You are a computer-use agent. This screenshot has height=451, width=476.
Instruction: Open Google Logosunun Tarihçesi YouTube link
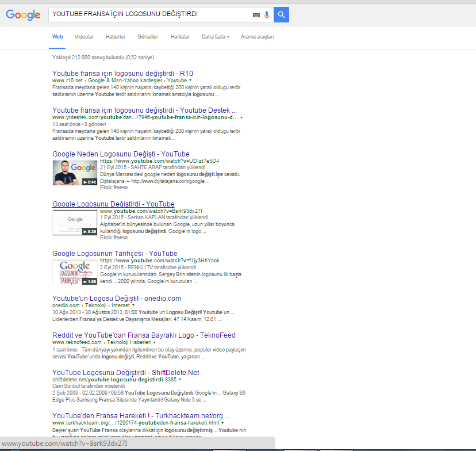115,254
